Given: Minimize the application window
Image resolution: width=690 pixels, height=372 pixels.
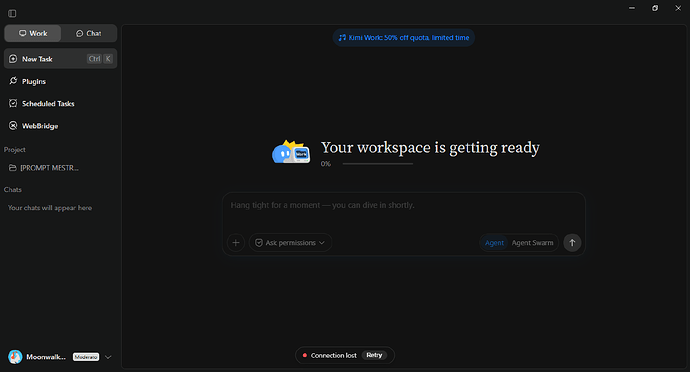Looking at the screenshot, I should point(632,8).
